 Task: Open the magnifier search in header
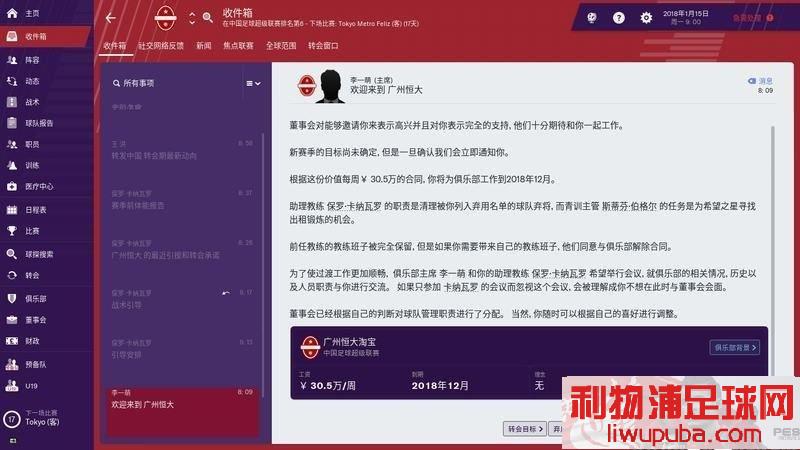coord(208,18)
